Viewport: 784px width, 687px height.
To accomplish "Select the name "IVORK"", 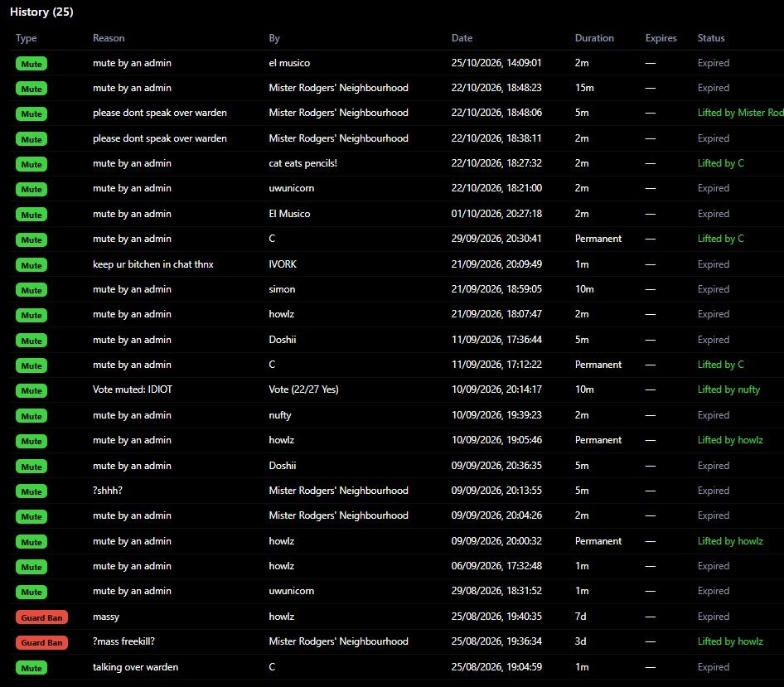I will [x=283, y=264].
